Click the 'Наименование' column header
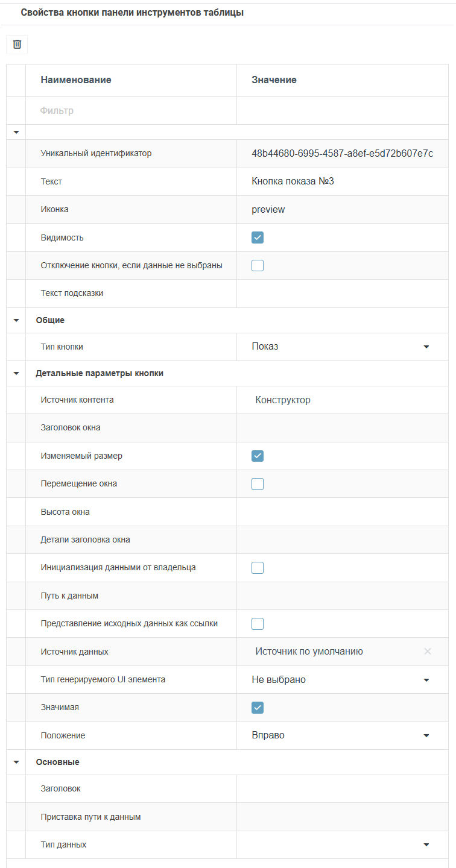This screenshot has height=868, width=456. coord(76,80)
